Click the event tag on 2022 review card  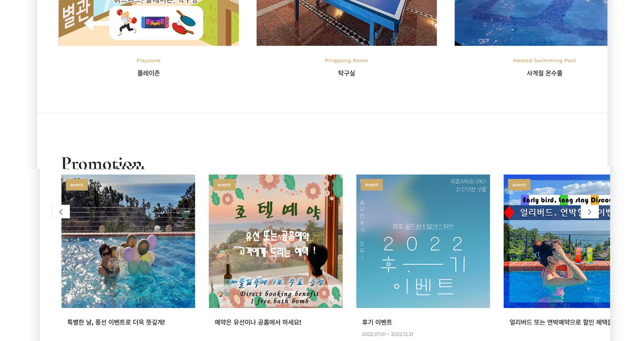(x=372, y=185)
